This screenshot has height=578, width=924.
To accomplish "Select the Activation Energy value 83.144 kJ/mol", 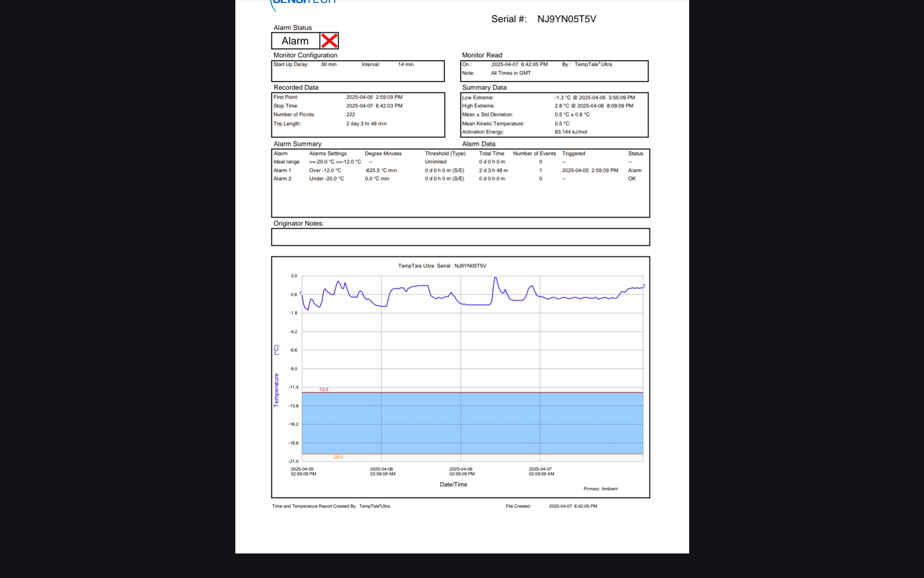I will (x=571, y=132).
